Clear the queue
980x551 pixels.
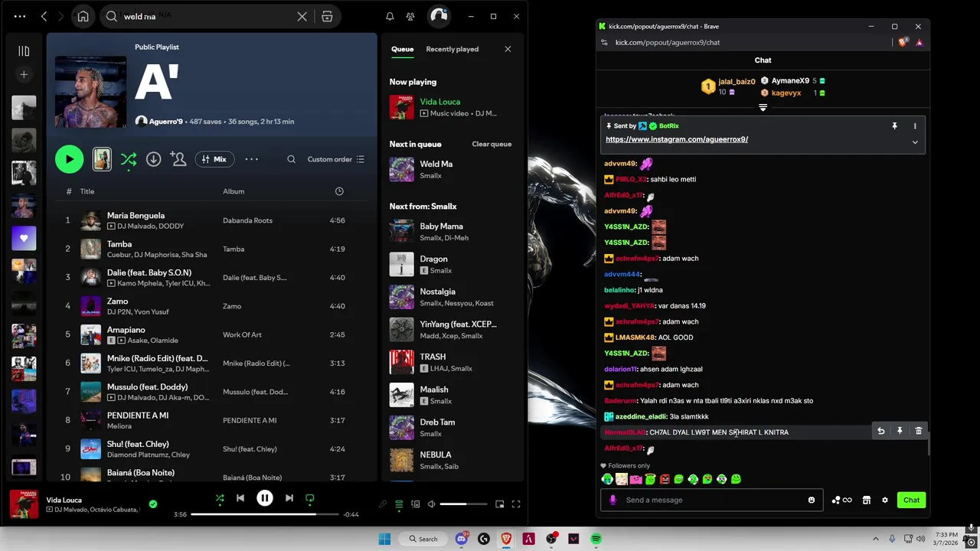point(492,144)
